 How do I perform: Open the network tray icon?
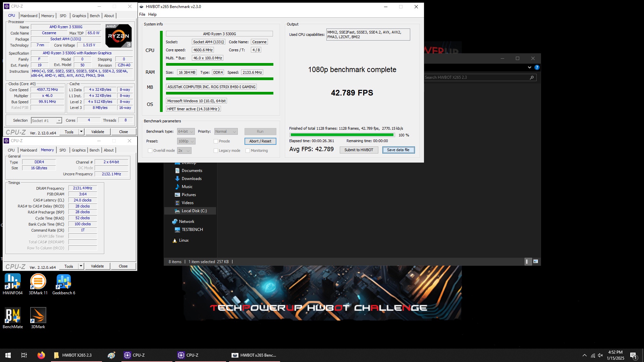click(593, 355)
